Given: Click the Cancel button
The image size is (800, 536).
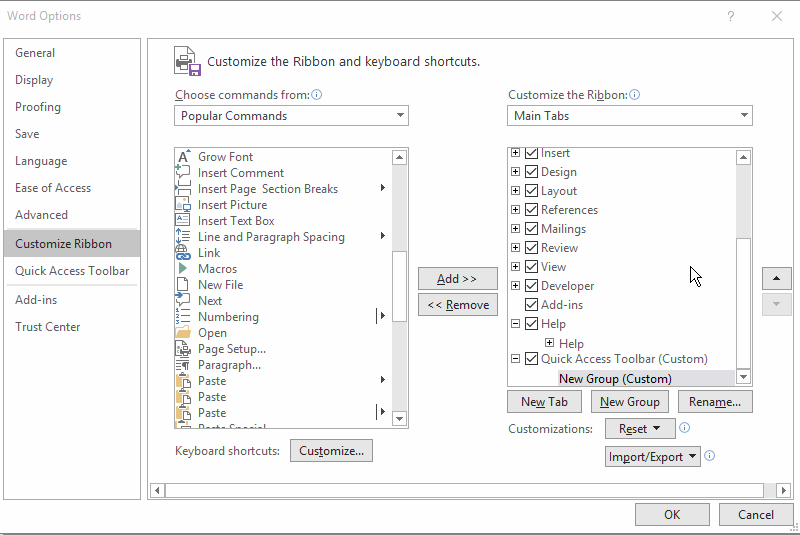Looking at the screenshot, I should [756, 515].
